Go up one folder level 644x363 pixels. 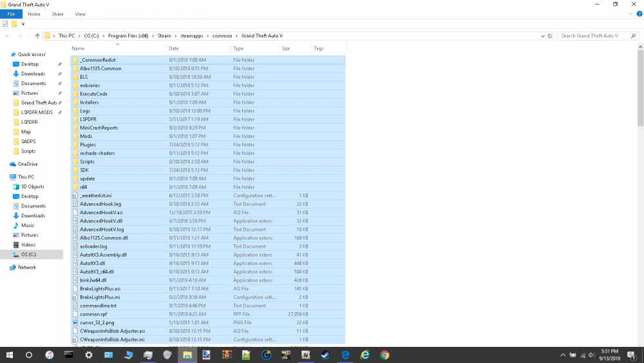click(x=37, y=35)
